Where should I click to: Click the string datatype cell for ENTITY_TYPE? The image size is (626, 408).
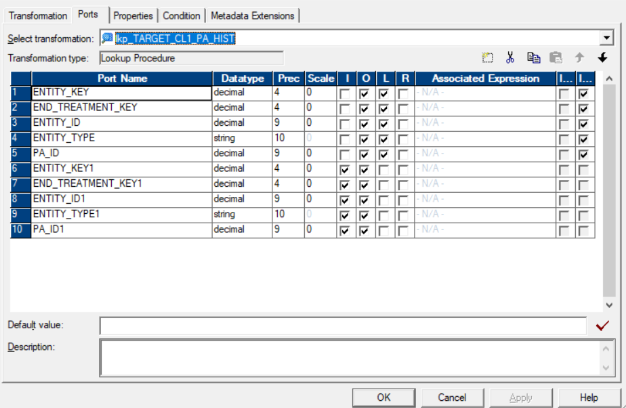242,138
